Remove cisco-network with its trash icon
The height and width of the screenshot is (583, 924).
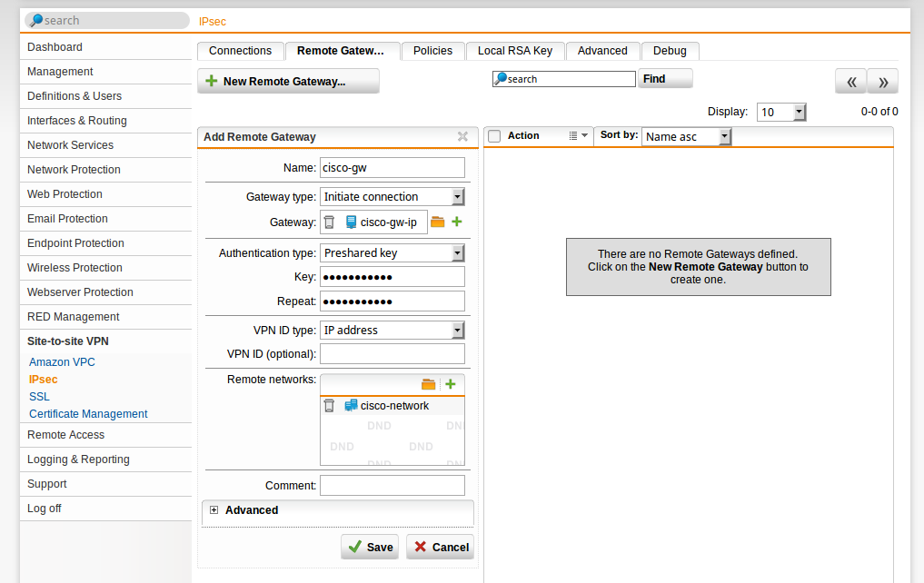click(x=329, y=405)
